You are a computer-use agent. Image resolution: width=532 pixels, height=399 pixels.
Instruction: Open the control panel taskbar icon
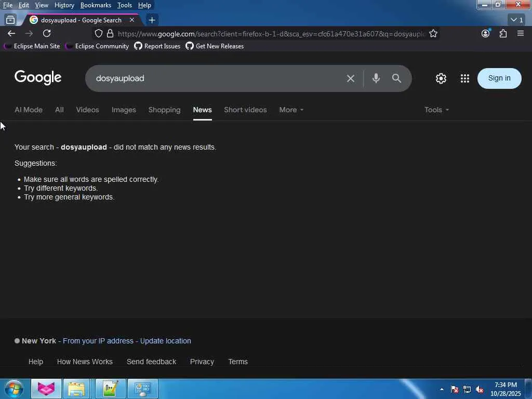tap(142, 389)
